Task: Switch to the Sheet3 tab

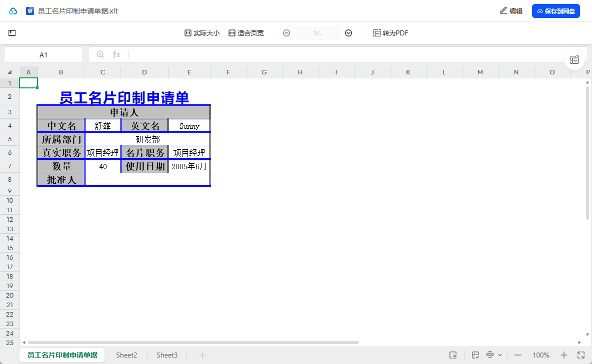Action: [167, 355]
